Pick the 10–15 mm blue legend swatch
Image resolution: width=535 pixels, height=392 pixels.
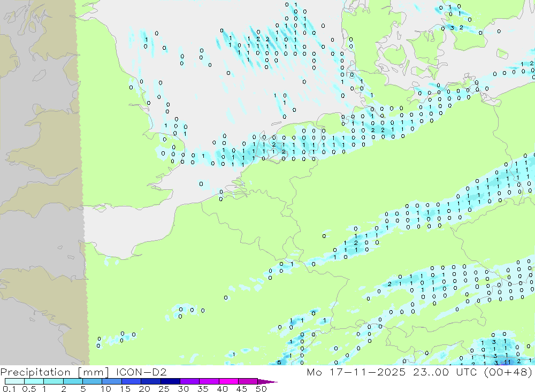coord(112,381)
